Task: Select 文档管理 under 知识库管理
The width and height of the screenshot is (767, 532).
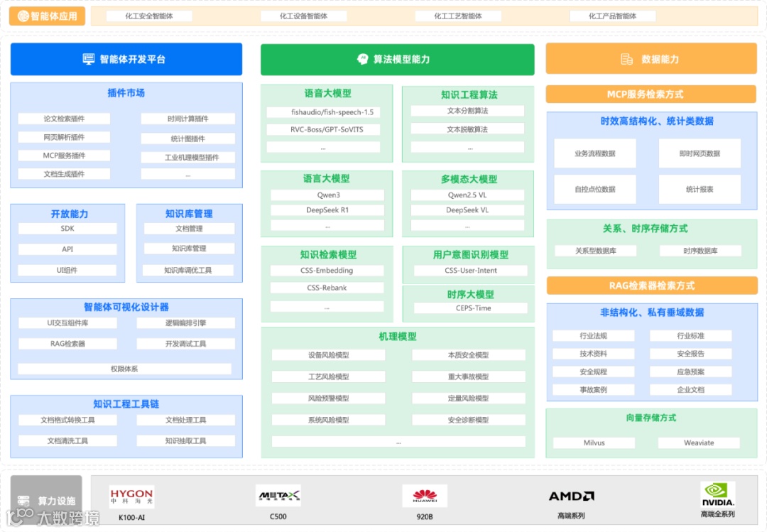Action: [190, 229]
